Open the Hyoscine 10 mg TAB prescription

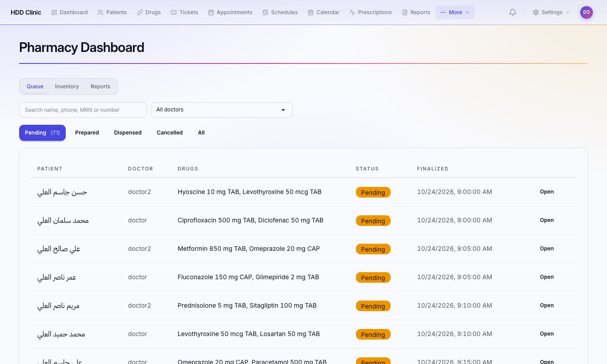tap(547, 192)
